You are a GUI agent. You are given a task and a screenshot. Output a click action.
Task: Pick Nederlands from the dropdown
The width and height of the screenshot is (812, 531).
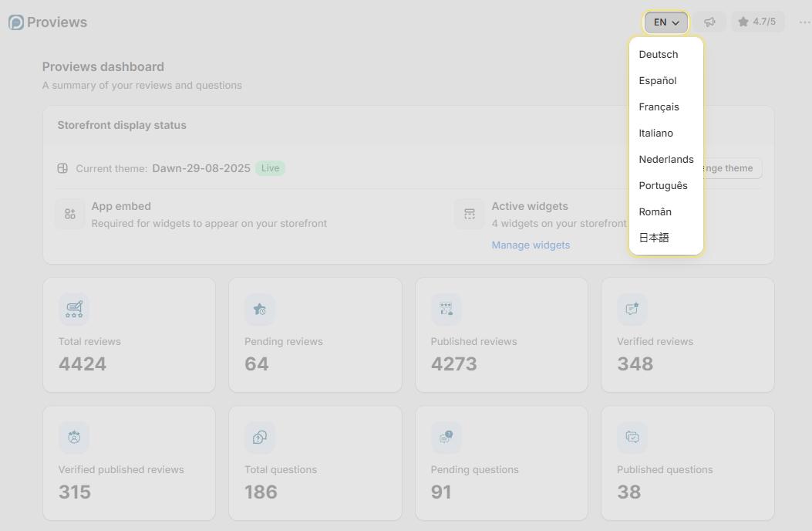[666, 159]
